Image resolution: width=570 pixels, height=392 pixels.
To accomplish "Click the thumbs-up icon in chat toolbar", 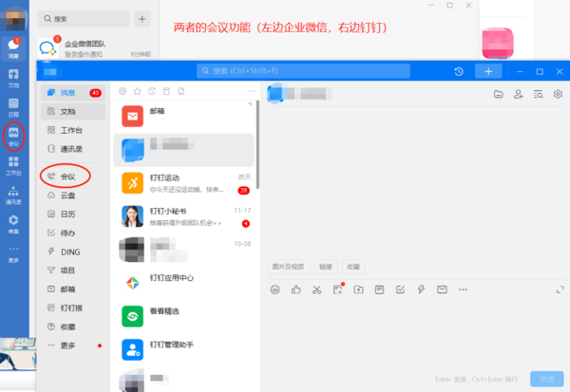I will [295, 289].
